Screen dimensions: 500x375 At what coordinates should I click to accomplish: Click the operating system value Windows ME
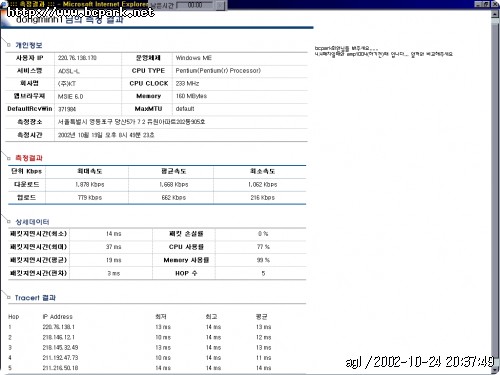tap(194, 58)
